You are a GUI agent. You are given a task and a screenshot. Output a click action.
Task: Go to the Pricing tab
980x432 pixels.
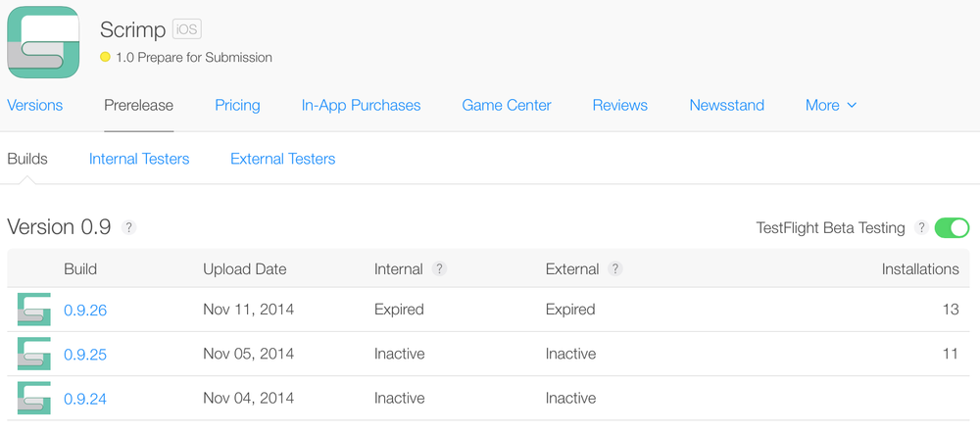[x=237, y=105]
